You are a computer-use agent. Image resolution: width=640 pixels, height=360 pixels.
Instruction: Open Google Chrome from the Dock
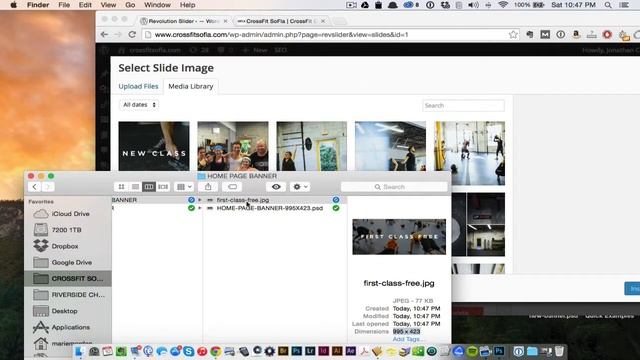pyautogui.click(x=216, y=351)
